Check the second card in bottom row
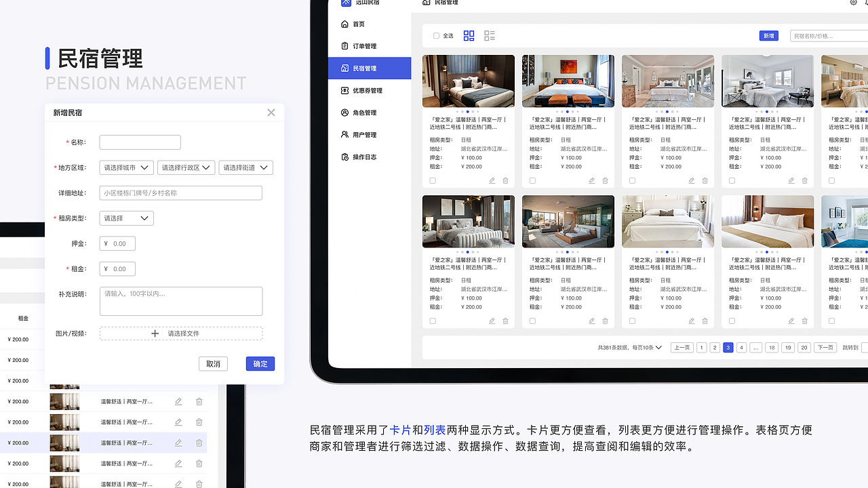 coord(532,321)
